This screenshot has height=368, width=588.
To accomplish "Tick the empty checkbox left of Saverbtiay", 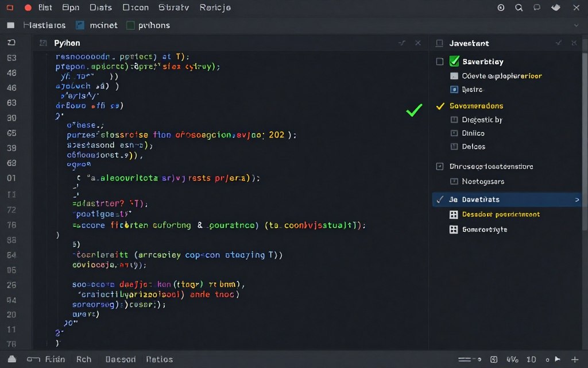I will (x=440, y=61).
